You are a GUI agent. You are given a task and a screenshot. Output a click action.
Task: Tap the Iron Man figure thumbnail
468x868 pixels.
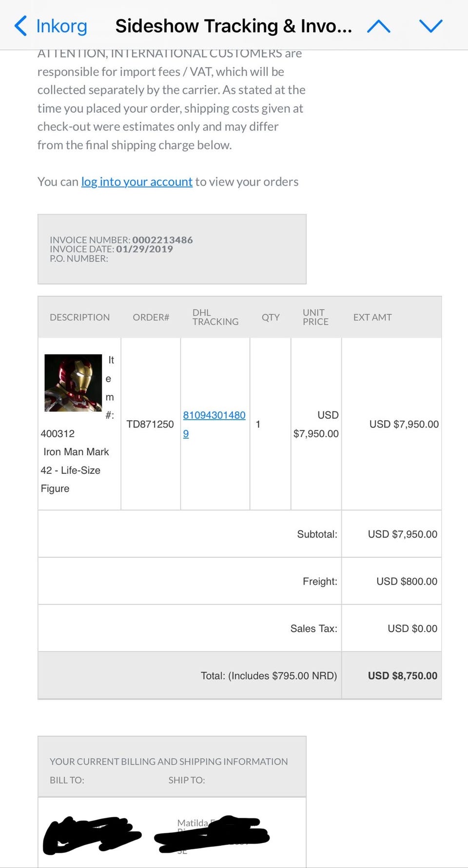click(x=73, y=383)
